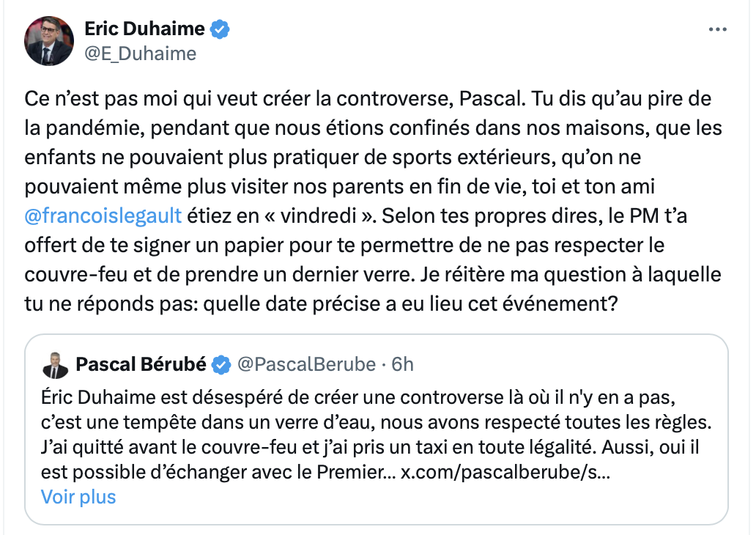
Task: Open the three-dot more options menu
Action: (717, 29)
